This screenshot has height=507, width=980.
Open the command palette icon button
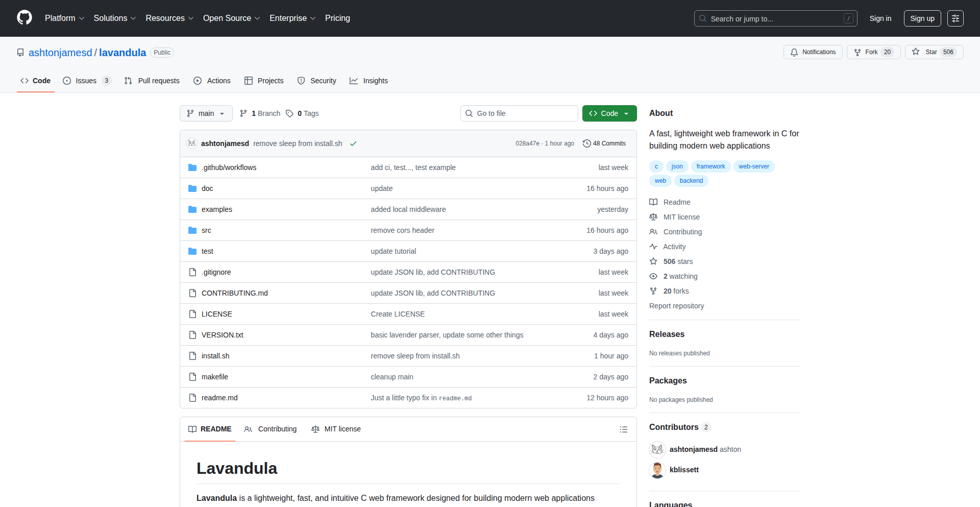click(x=955, y=18)
